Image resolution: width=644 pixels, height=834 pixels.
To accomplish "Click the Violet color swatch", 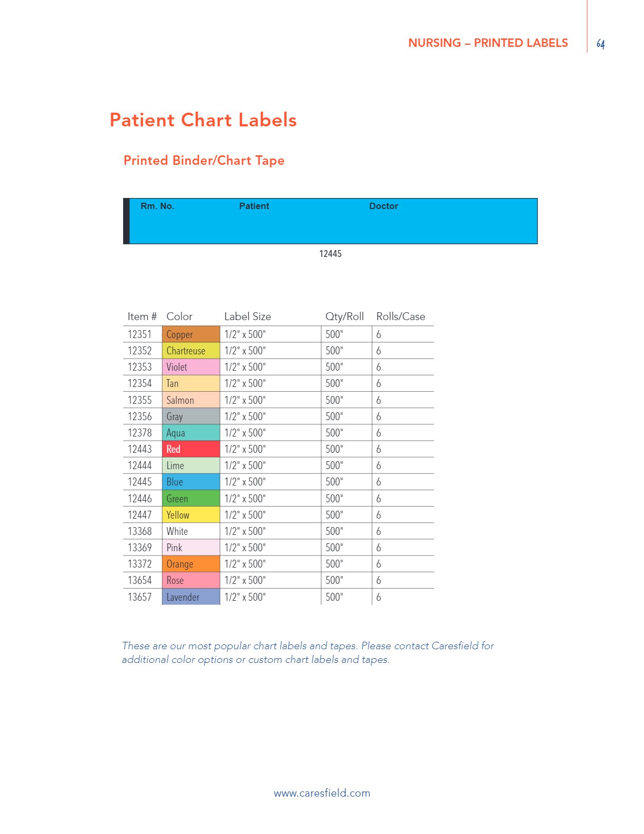I will (190, 367).
